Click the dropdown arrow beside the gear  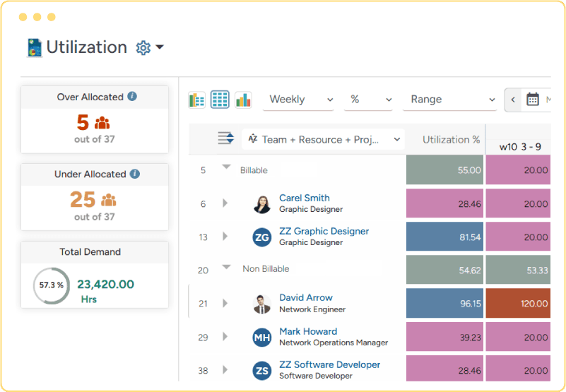coord(160,47)
